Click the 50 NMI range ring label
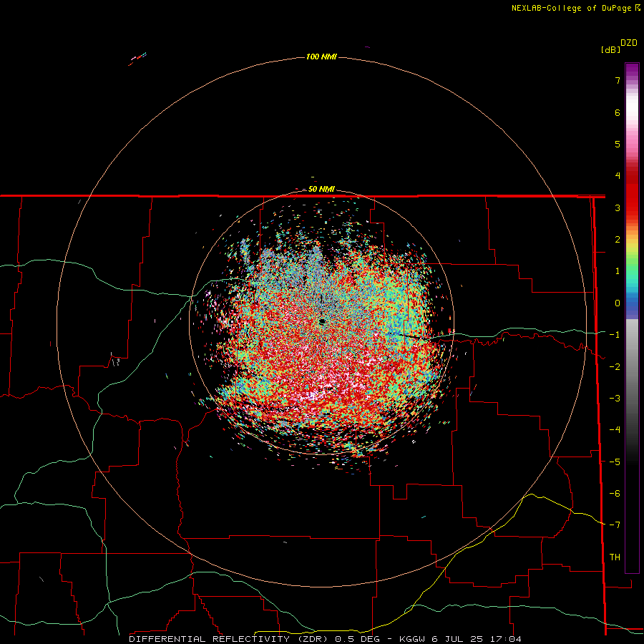The height and width of the screenshot is (644, 644). [321, 190]
